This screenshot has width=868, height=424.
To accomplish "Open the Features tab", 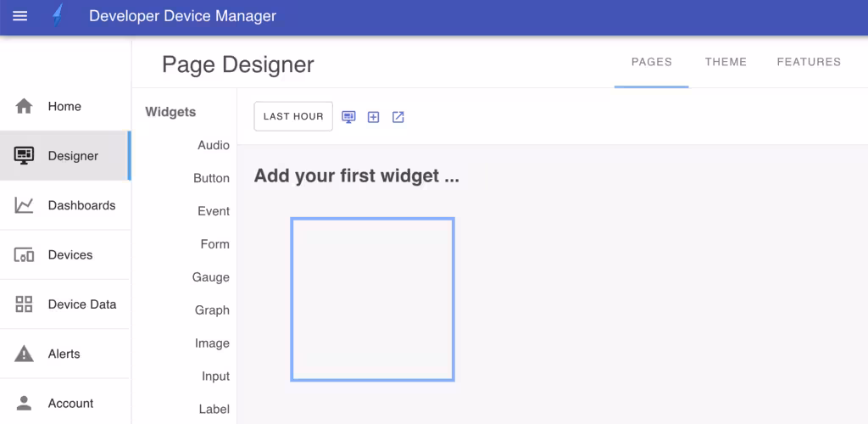I will [x=809, y=62].
